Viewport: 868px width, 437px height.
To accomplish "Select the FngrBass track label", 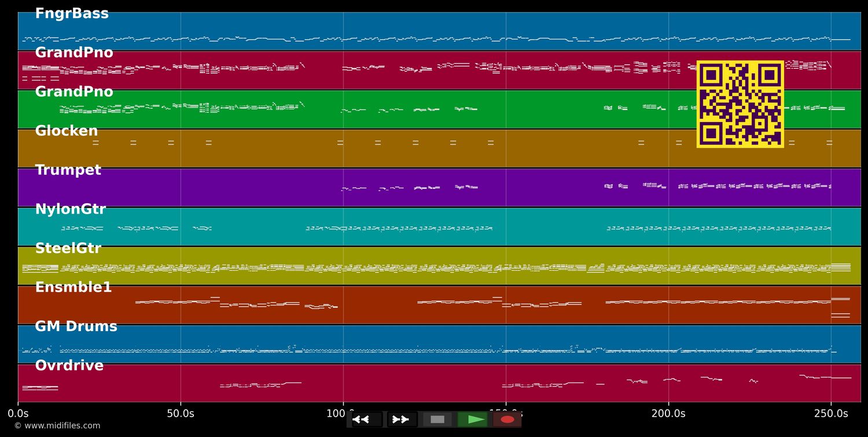I will (72, 14).
